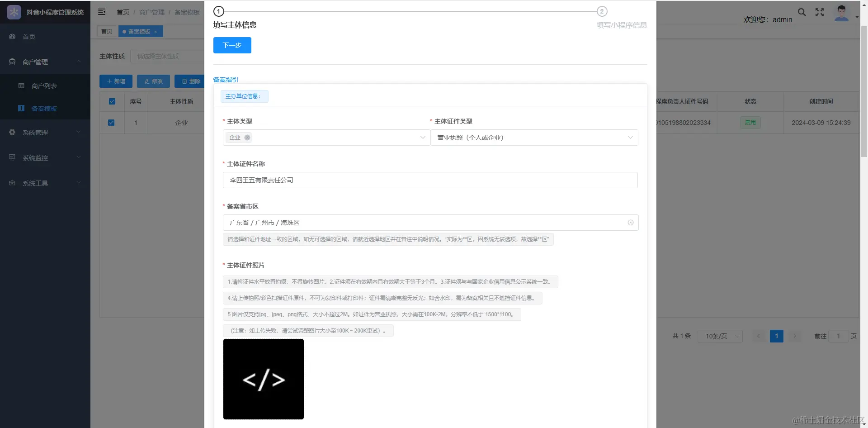The width and height of the screenshot is (868, 428).
Task: Click the 下一步 button
Action: point(232,45)
